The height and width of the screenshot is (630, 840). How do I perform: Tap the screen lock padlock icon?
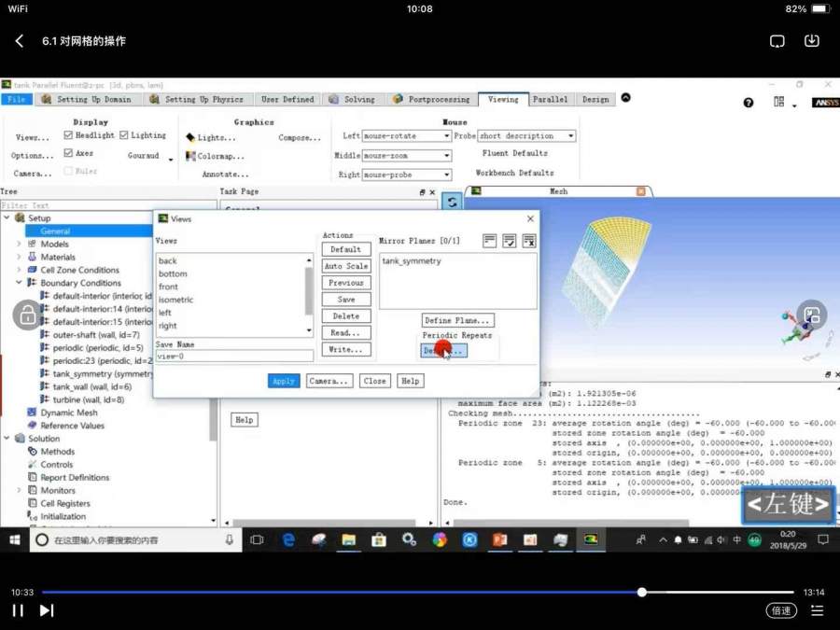[28, 315]
